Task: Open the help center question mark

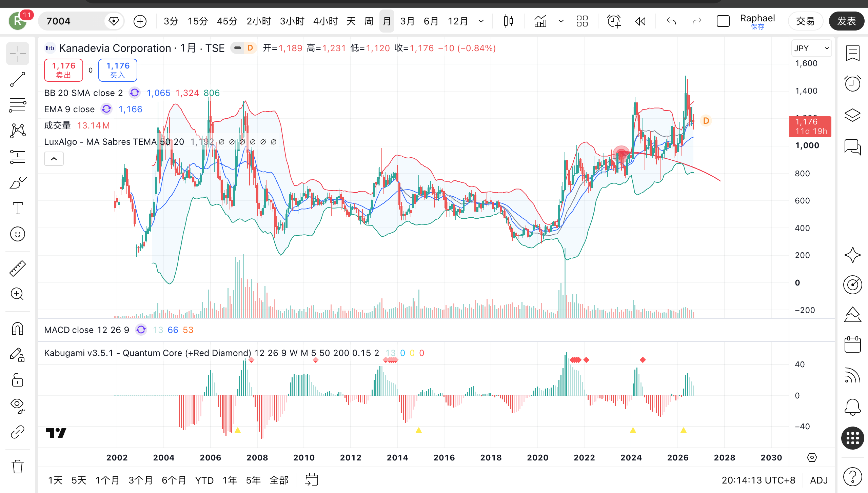Action: 852,477
